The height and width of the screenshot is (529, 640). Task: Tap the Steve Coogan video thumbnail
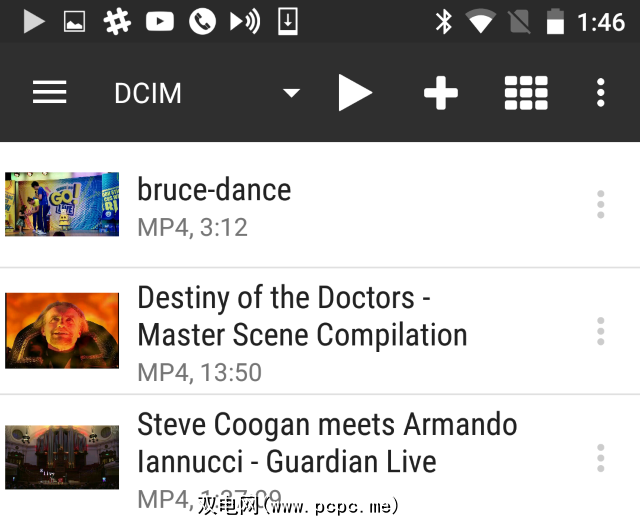(62, 458)
